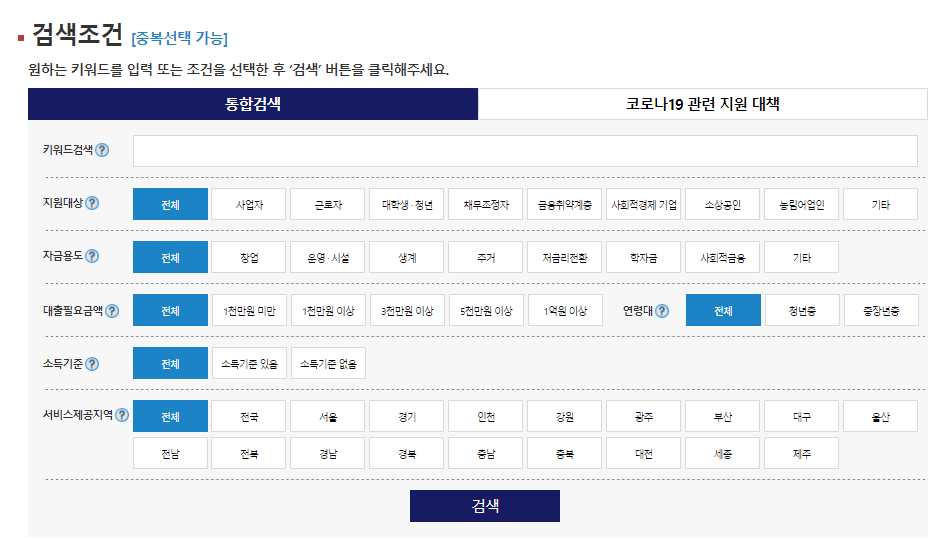Select the 강원 region

(x=565, y=416)
